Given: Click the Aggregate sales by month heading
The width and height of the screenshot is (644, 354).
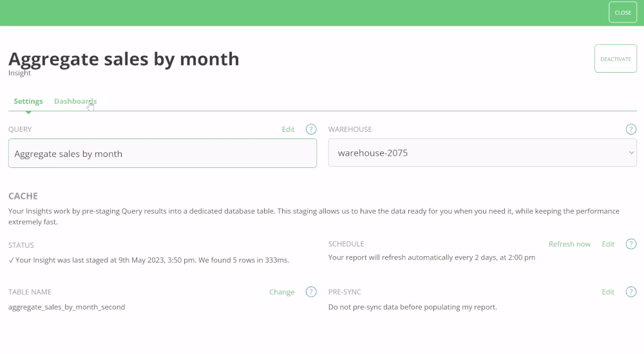Looking at the screenshot, I should point(124,59).
